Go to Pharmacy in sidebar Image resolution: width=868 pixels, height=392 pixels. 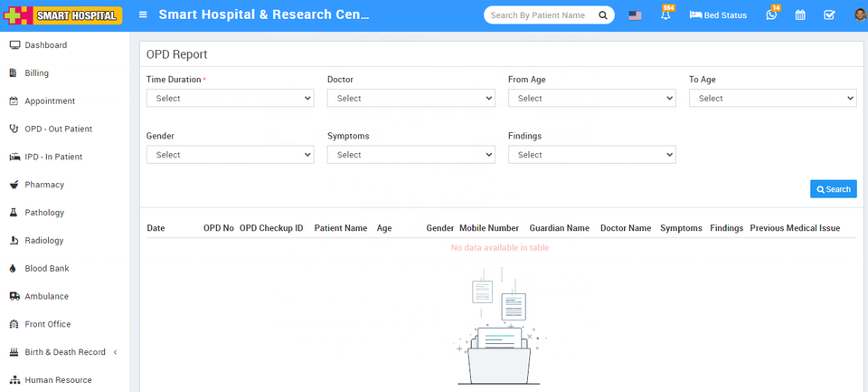tap(44, 185)
